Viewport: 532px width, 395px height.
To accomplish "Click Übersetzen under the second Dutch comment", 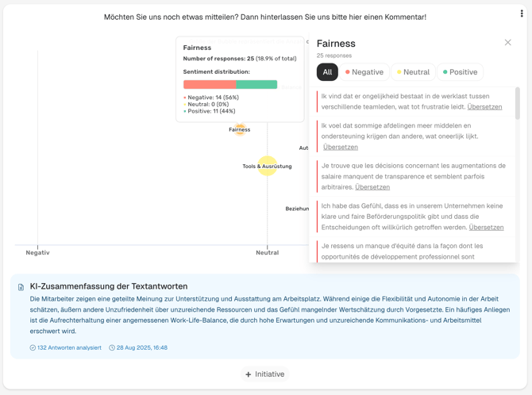I will (341, 147).
